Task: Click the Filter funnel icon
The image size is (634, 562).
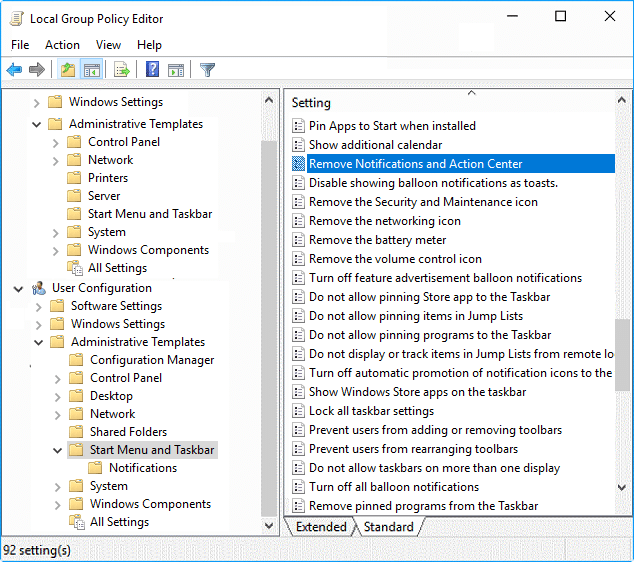Action: point(207,70)
